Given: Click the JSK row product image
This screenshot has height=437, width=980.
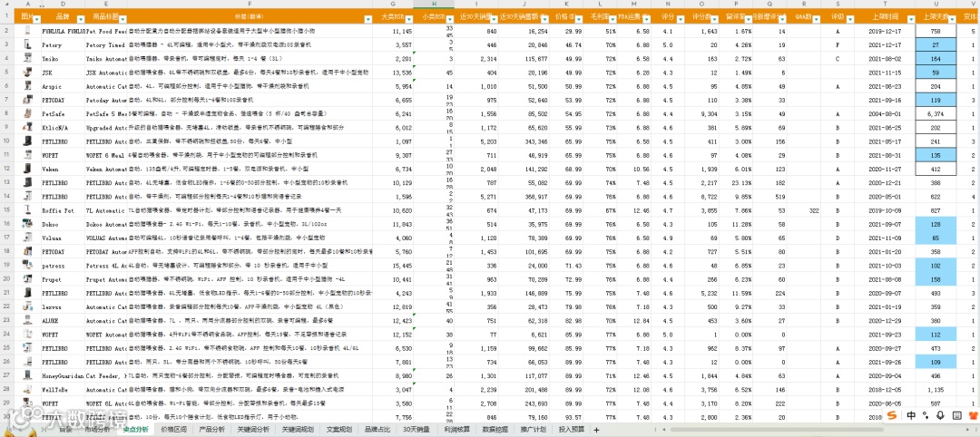Looking at the screenshot, I should point(26,72).
